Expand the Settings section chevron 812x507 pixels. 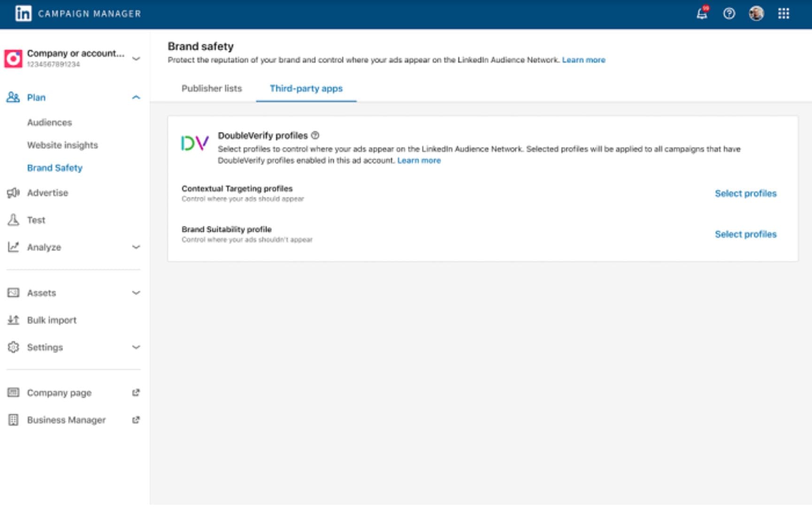coord(136,347)
